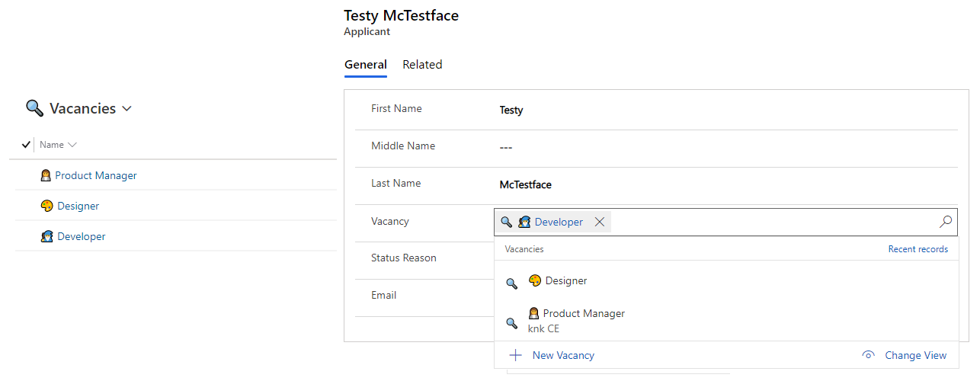Switch to the Related tab
Image resolution: width=980 pixels, height=381 pixels.
click(x=422, y=65)
